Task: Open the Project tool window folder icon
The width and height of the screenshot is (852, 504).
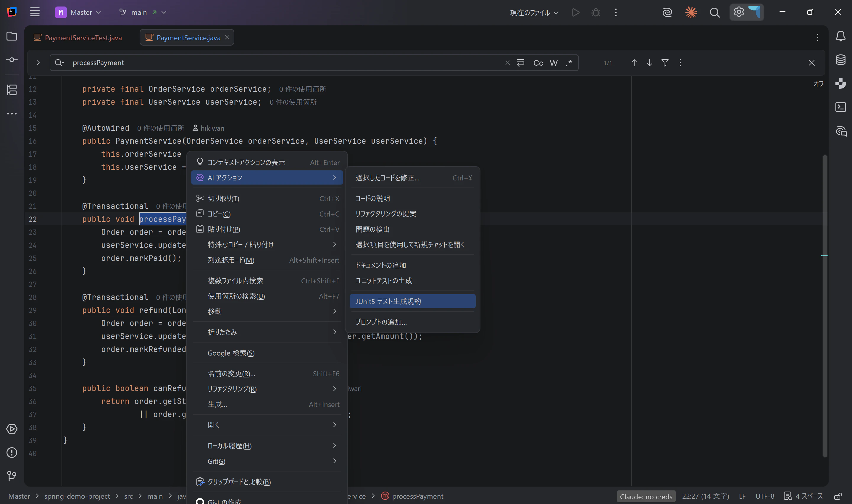Action: coord(12,36)
